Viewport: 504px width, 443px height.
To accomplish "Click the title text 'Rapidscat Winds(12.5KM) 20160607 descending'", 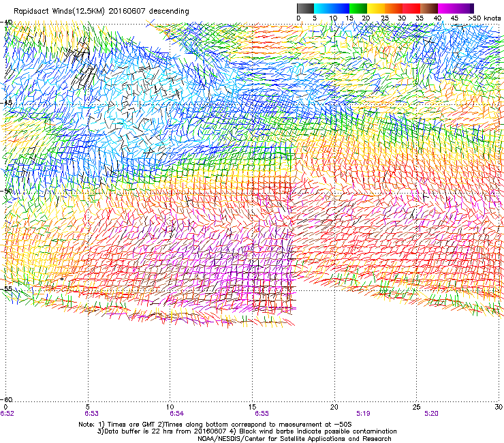I will click(101, 11).
